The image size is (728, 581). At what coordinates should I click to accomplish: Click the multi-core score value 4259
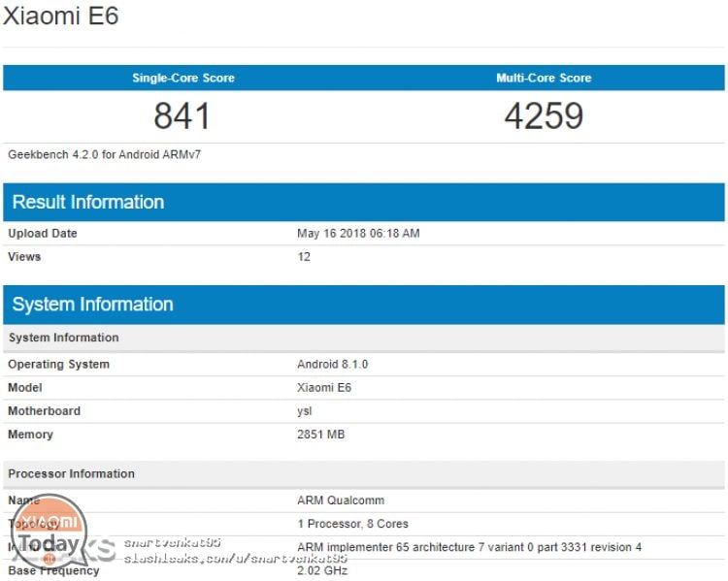point(544,116)
